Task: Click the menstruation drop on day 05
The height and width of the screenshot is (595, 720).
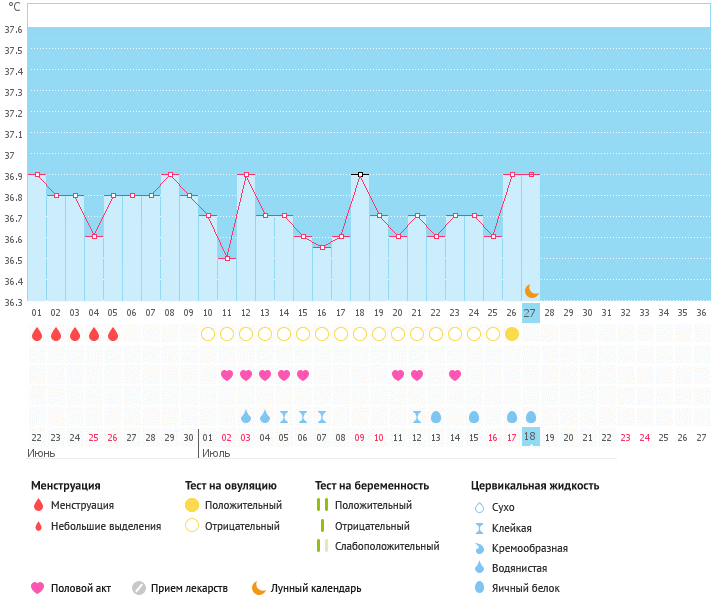Action: [113, 334]
